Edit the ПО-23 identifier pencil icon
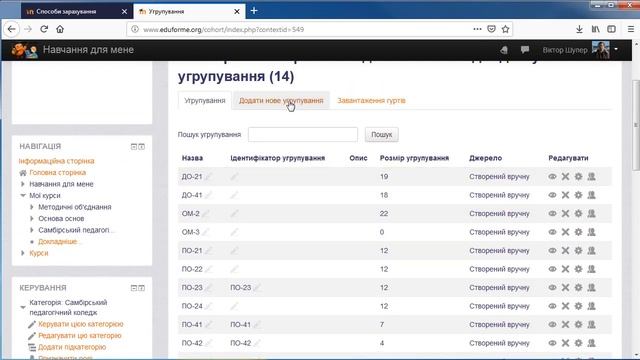 coord(257,287)
